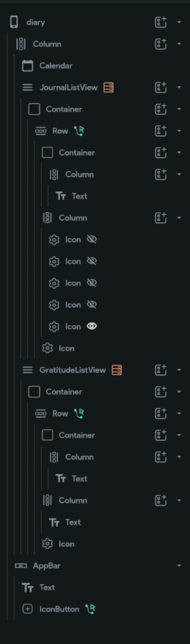Show the first hidden Icon under Column
190x644 pixels.
click(x=92, y=240)
